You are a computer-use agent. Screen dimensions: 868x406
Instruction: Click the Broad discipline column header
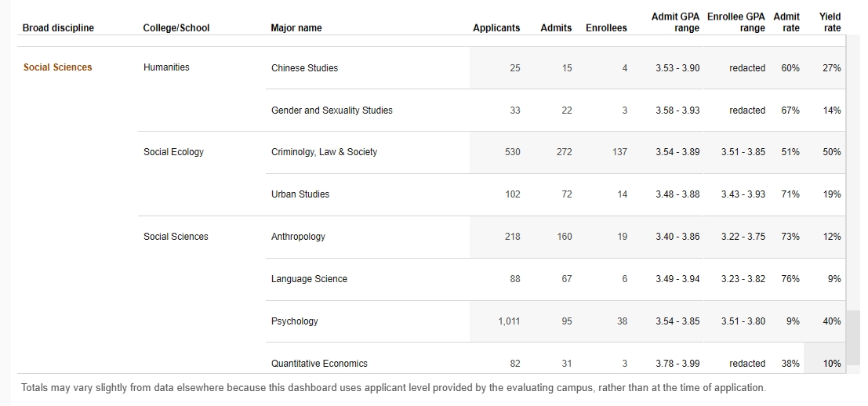[58, 28]
